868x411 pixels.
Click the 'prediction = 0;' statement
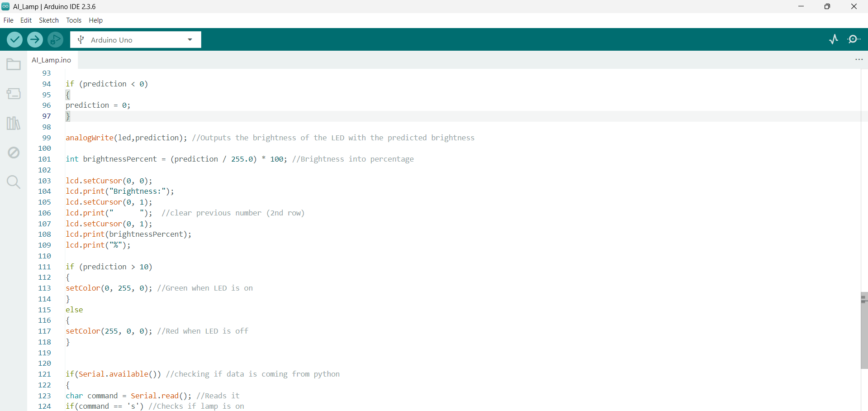pyautogui.click(x=98, y=105)
